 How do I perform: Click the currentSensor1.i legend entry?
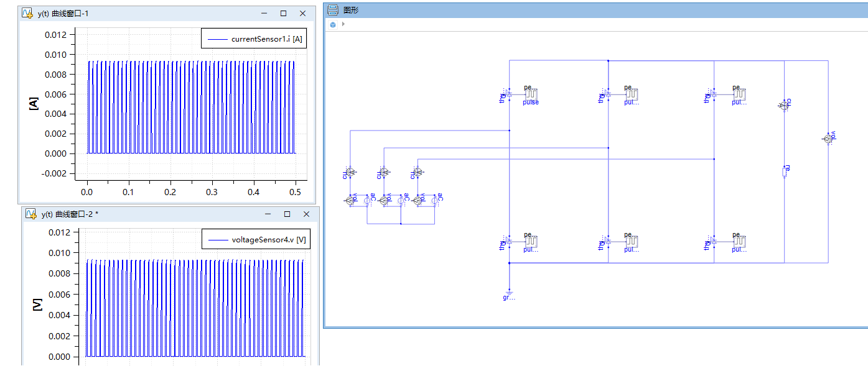[254, 39]
